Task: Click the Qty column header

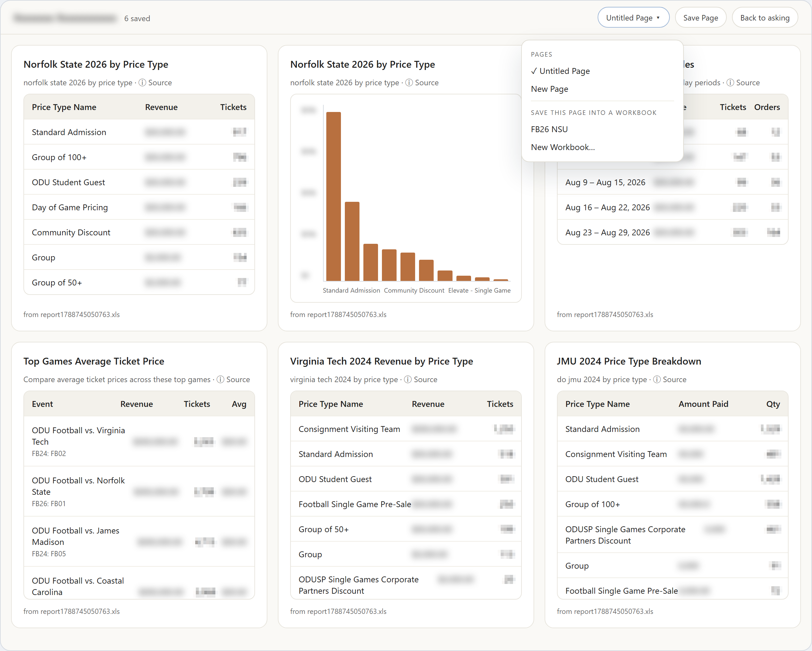Action: coord(773,404)
